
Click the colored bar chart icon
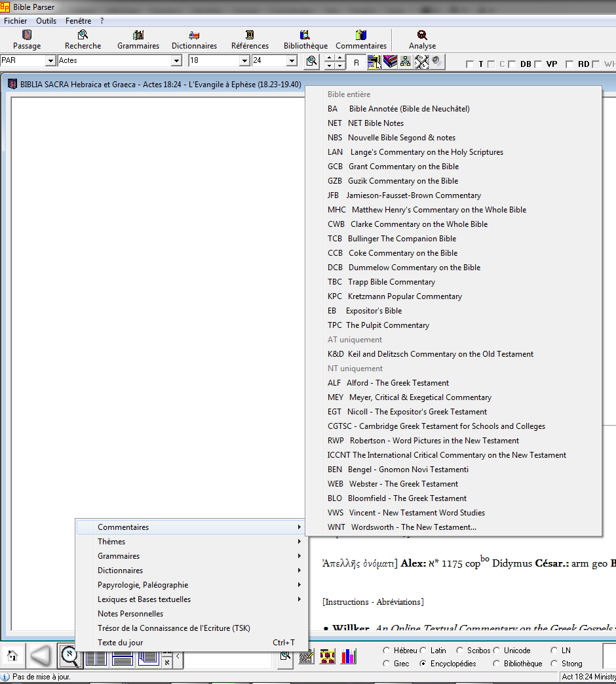pos(349,656)
